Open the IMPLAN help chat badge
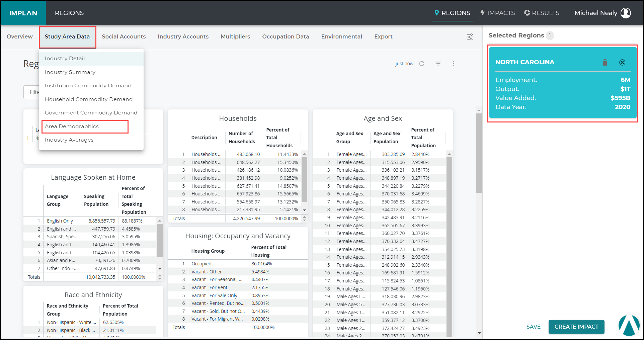This screenshot has width=644, height=340. click(629, 325)
